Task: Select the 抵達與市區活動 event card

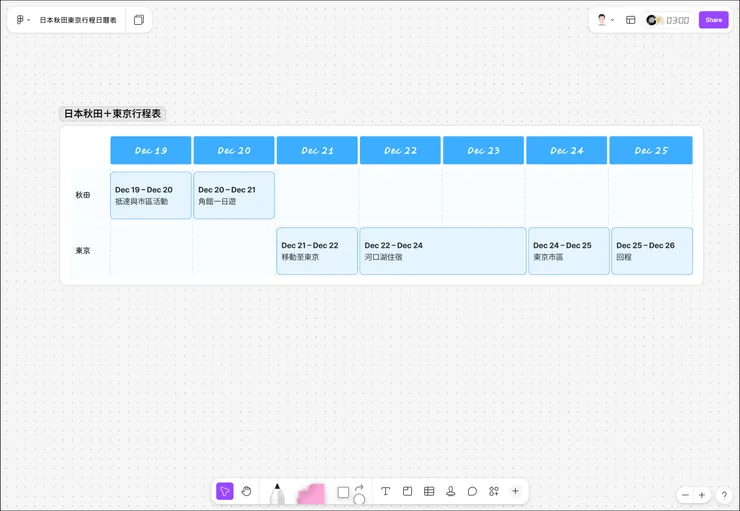Action: pos(151,195)
